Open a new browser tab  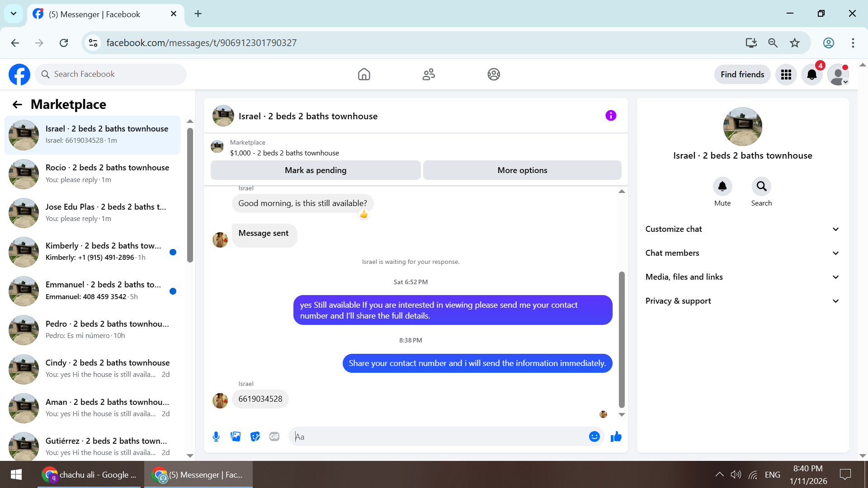tap(198, 14)
